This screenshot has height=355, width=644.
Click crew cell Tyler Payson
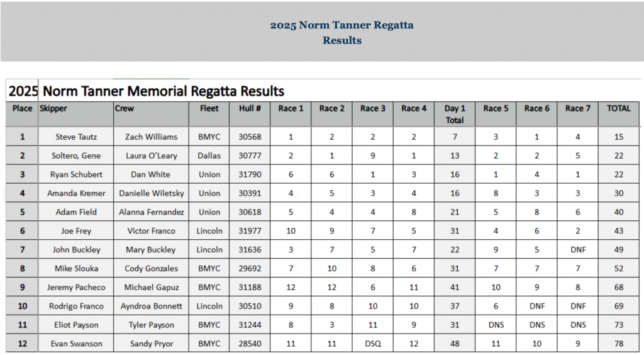[x=151, y=325]
